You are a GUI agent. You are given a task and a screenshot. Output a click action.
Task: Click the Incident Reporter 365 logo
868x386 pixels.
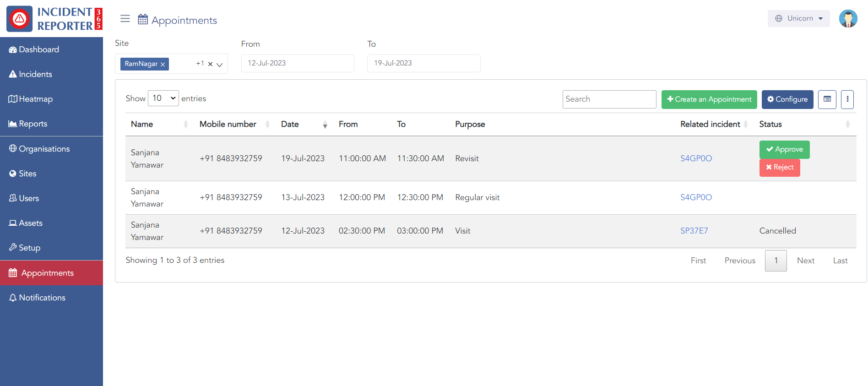[x=54, y=19]
